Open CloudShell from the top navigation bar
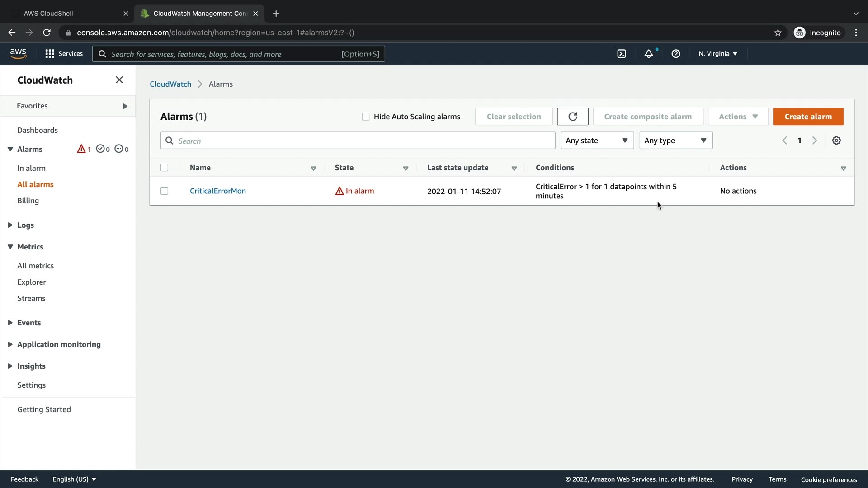The image size is (868, 488). click(622, 54)
